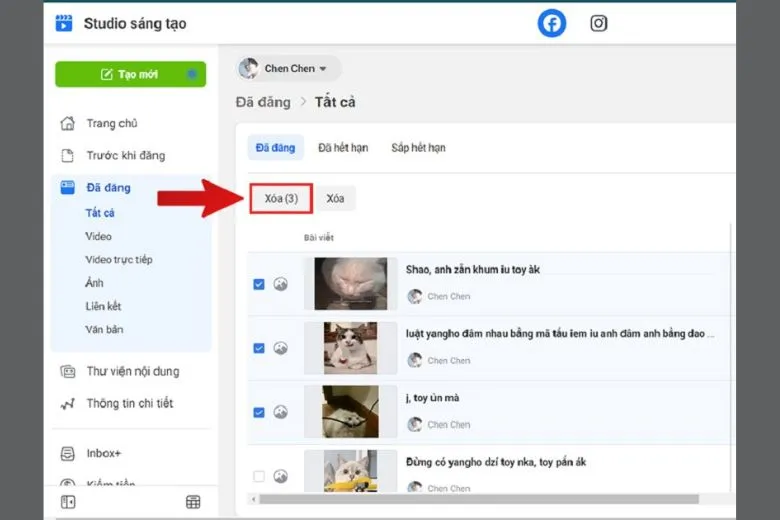Screen dimensions: 780x520
Task: Click the Trang chủ home icon
Action: pos(68,123)
